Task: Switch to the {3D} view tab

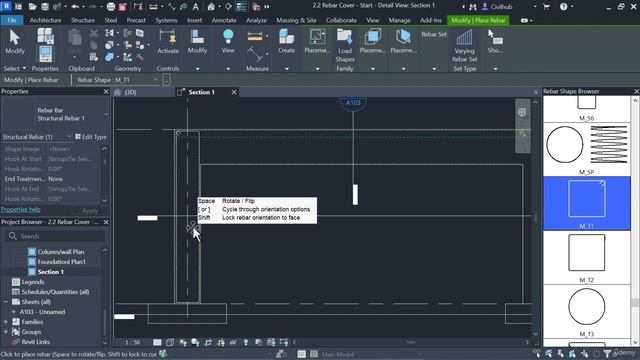Action: pos(130,92)
